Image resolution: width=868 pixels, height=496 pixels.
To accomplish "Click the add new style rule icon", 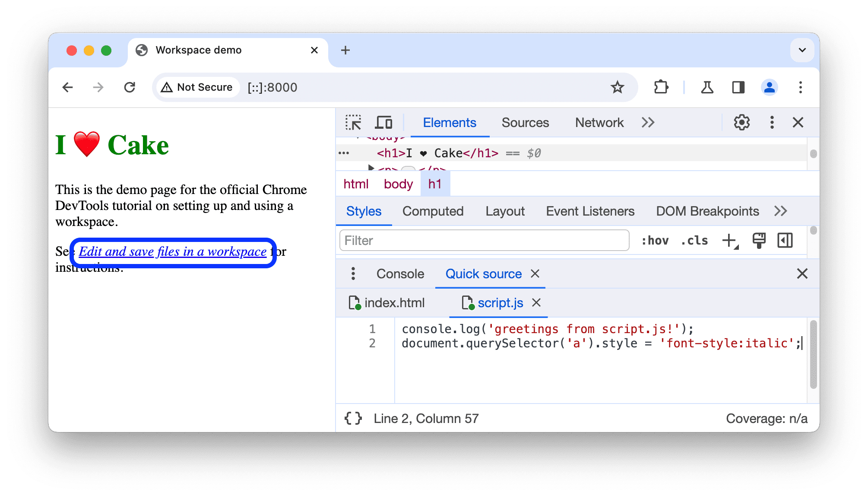I will (730, 240).
